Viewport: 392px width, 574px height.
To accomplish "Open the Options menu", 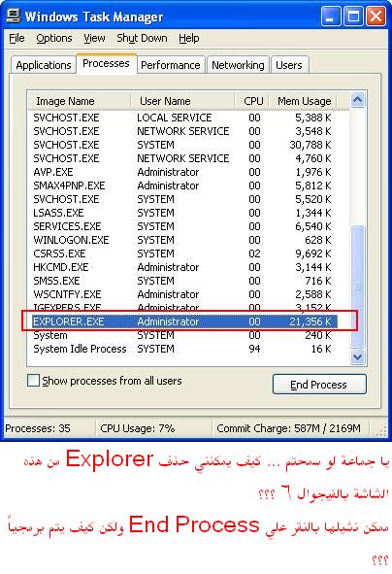I will (x=54, y=38).
